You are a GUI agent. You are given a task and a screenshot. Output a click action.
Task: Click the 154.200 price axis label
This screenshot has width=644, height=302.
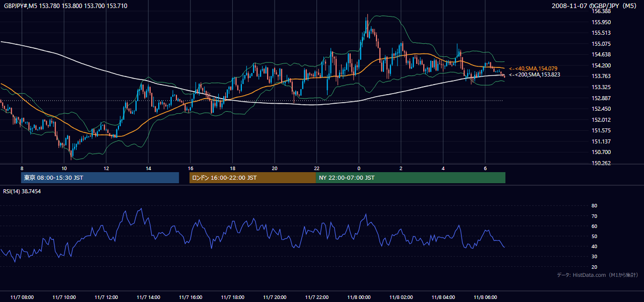[602, 65]
